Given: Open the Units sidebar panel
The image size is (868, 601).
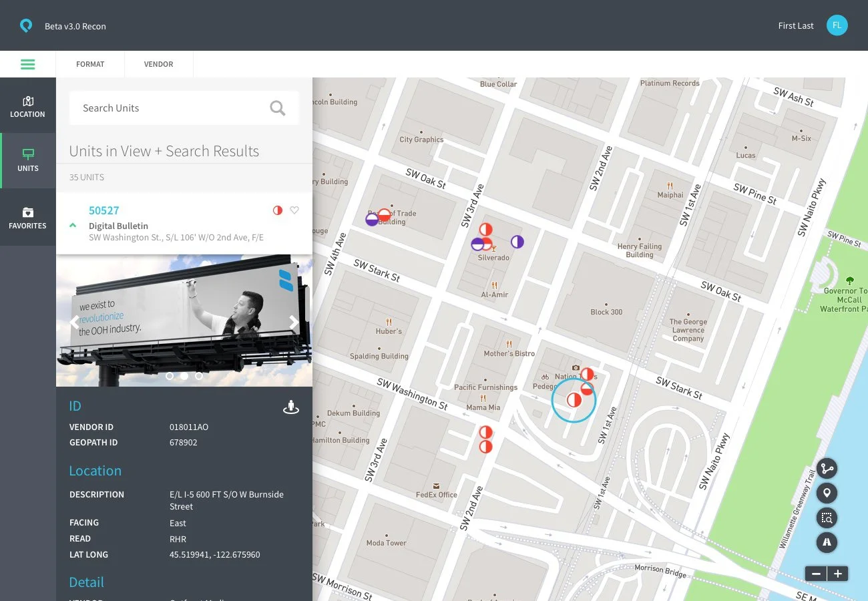Looking at the screenshot, I should coord(28,160).
